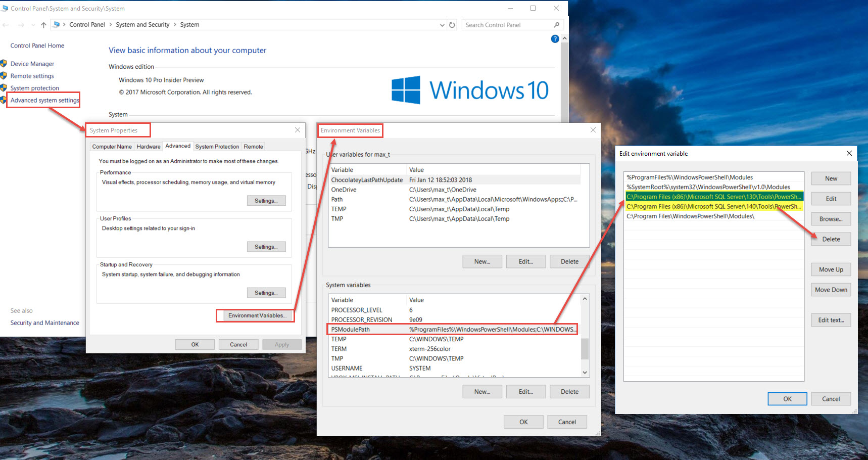Click the search magnifier icon
The image size is (868, 460).
[556, 25]
